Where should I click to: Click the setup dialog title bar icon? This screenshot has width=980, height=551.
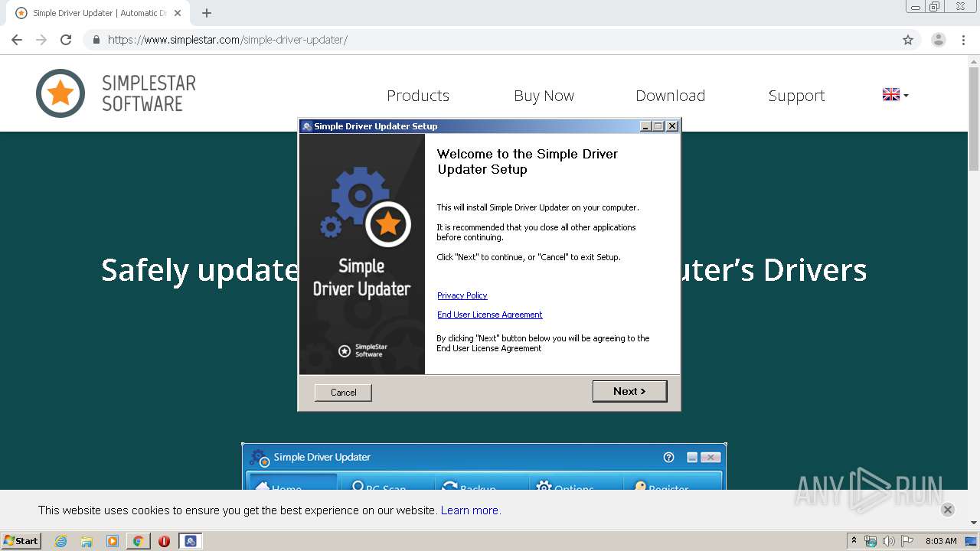pyautogui.click(x=307, y=126)
